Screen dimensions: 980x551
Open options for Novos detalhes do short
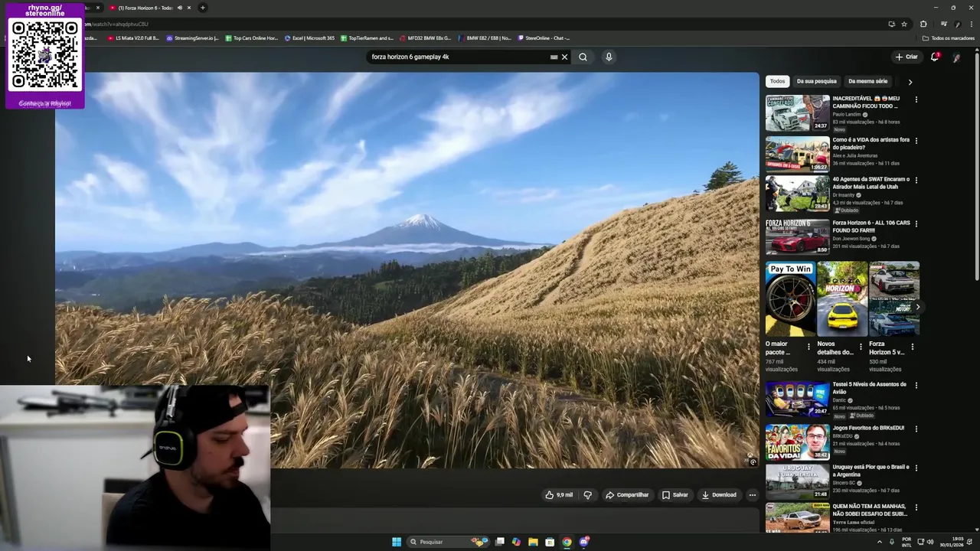click(861, 347)
